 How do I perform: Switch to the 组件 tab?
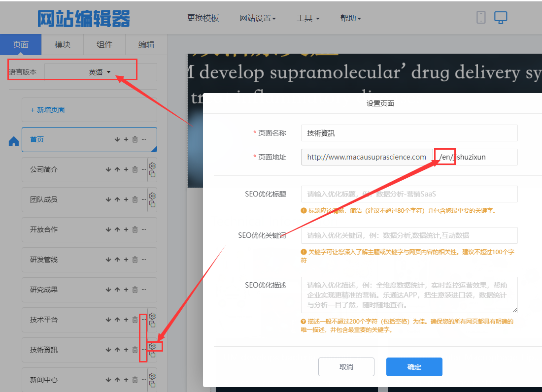tap(104, 44)
